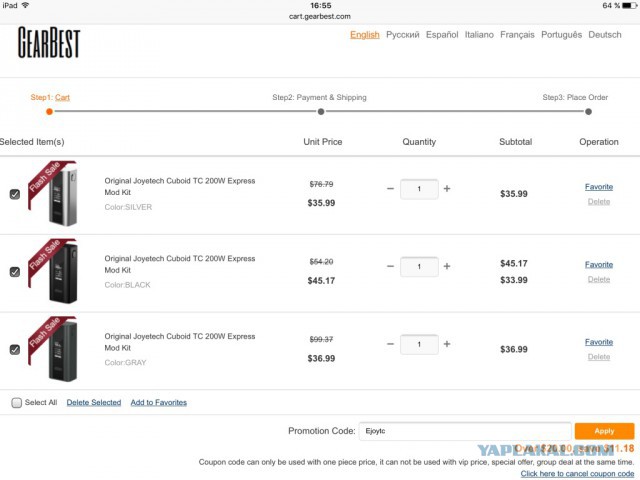Increase quantity of SILVER Cuboid kit
The image size is (640, 480).
point(447,189)
